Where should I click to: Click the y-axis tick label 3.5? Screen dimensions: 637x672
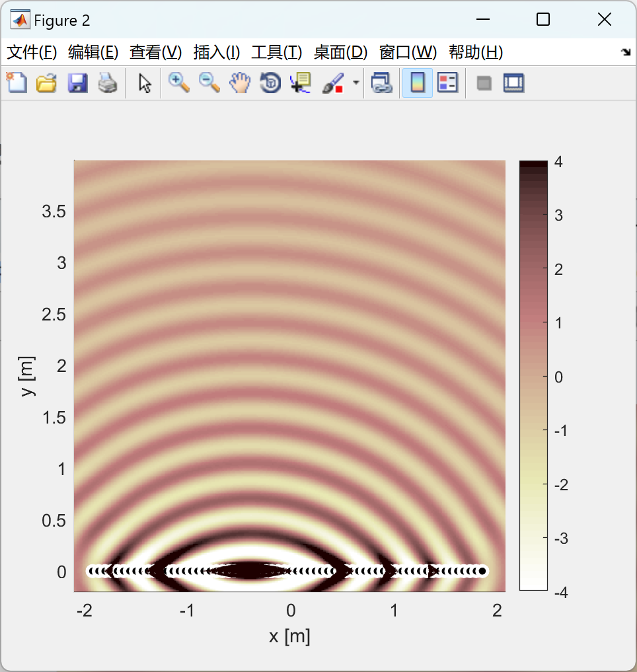click(x=54, y=211)
